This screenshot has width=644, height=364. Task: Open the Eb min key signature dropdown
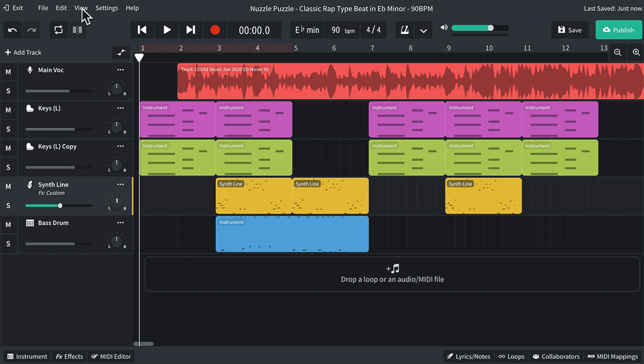[307, 29]
